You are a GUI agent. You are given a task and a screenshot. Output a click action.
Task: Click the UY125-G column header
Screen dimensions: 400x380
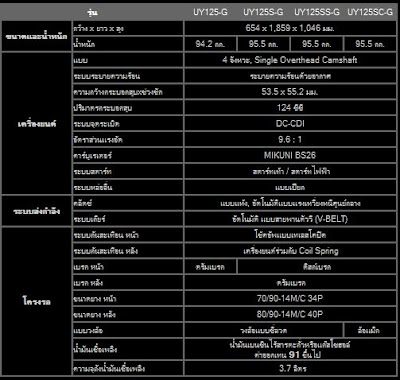click(210, 12)
